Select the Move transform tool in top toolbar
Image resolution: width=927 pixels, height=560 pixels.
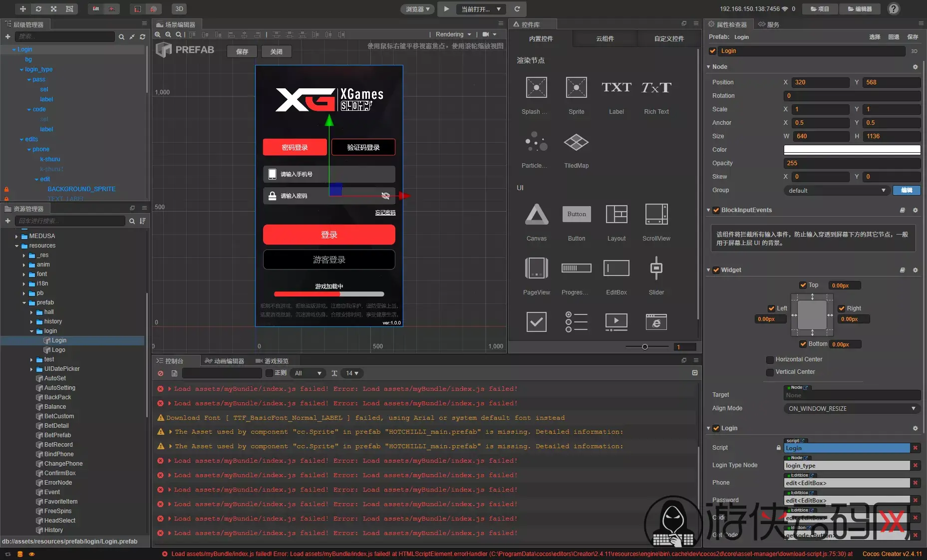[23, 9]
